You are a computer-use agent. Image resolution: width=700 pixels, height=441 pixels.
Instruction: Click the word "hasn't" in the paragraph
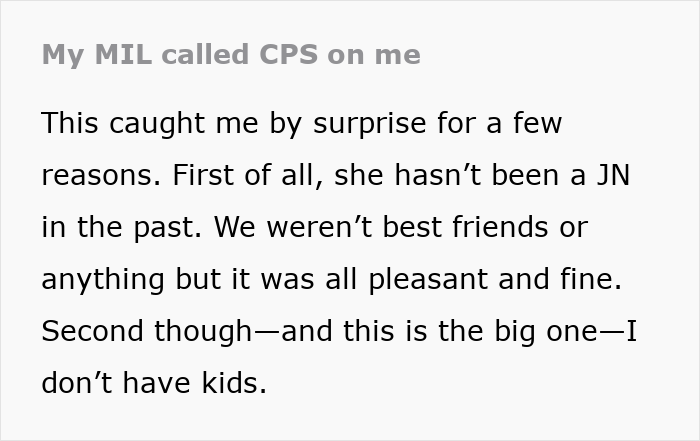coord(438,175)
